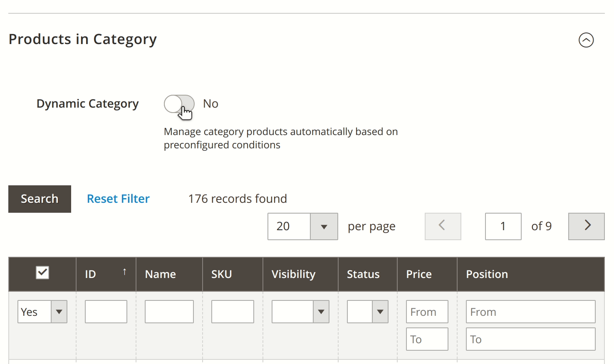
Task: Sort by the SKU column header
Action: (233, 274)
